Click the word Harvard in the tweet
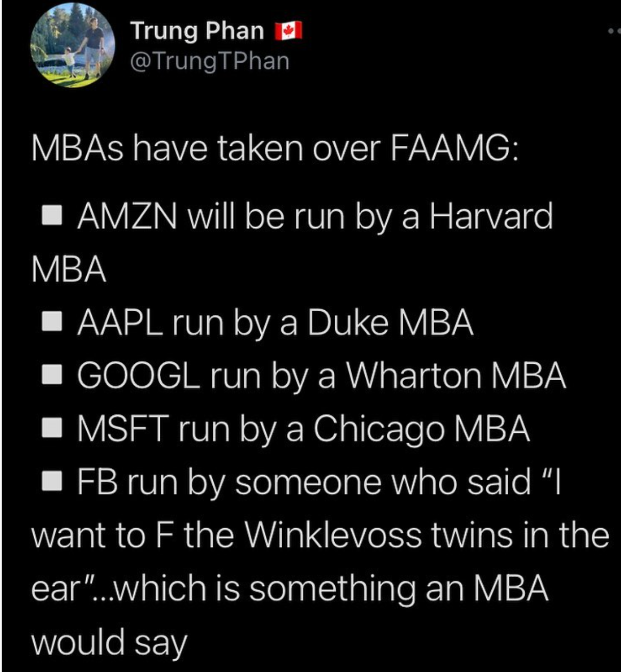The height and width of the screenshot is (672, 621). (x=491, y=216)
